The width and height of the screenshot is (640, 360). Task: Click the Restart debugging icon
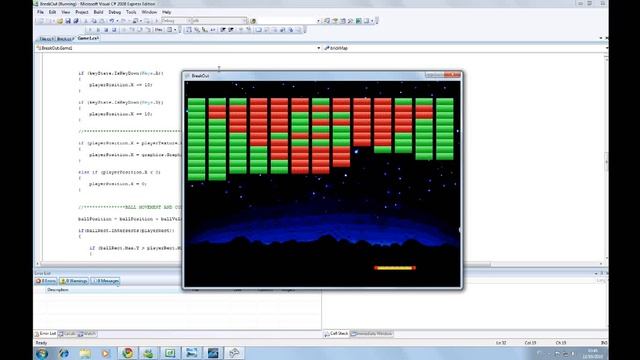click(x=114, y=30)
